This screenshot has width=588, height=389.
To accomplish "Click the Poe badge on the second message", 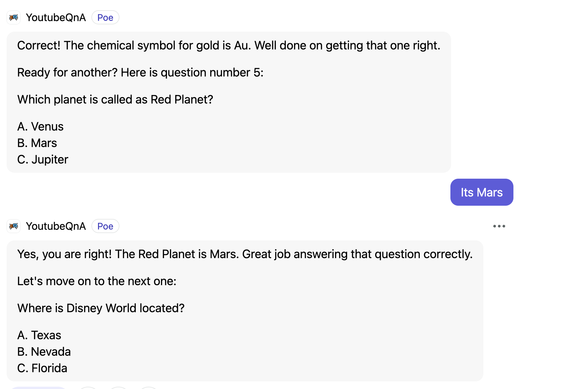I will (x=105, y=226).
